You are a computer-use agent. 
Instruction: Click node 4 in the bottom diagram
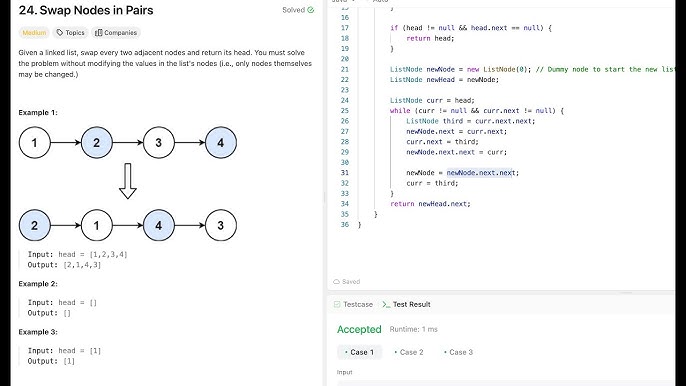click(x=159, y=225)
